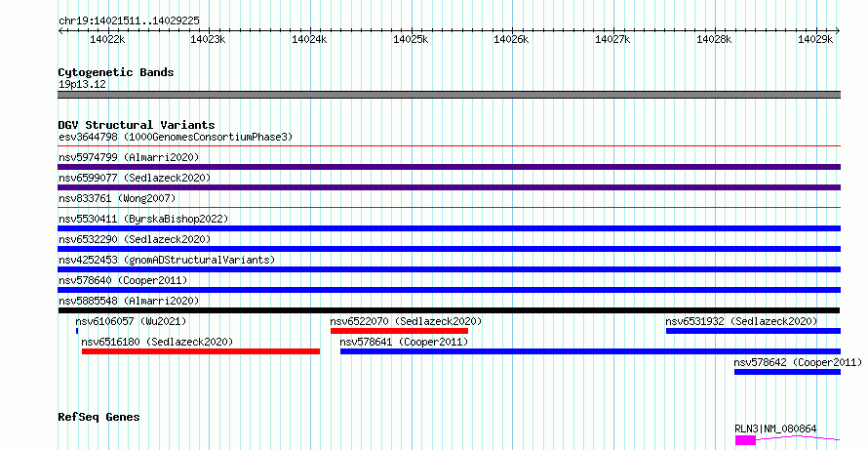This screenshot has height=450, width=868.
Task: Click nsv6522070 (Sedlazeck2020) label
Action: pyautogui.click(x=406, y=321)
